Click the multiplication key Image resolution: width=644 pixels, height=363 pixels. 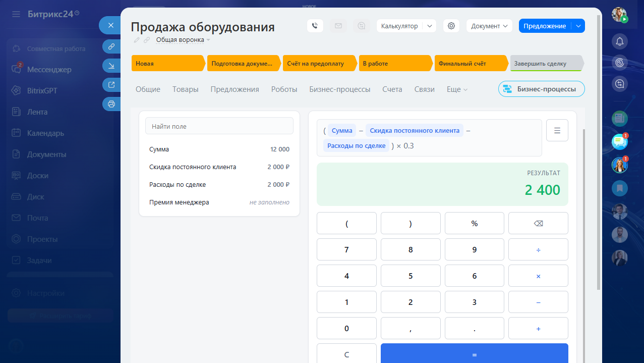[x=538, y=276]
